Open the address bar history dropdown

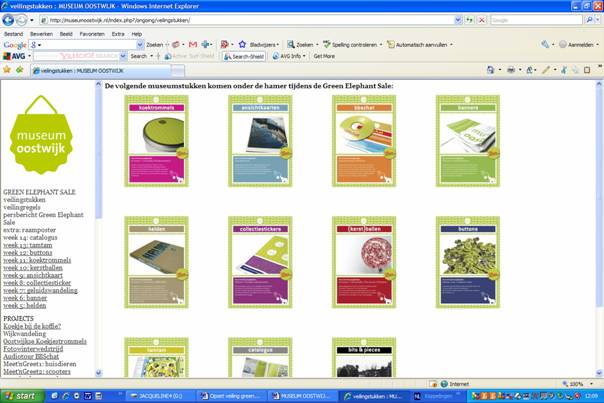[x=458, y=20]
